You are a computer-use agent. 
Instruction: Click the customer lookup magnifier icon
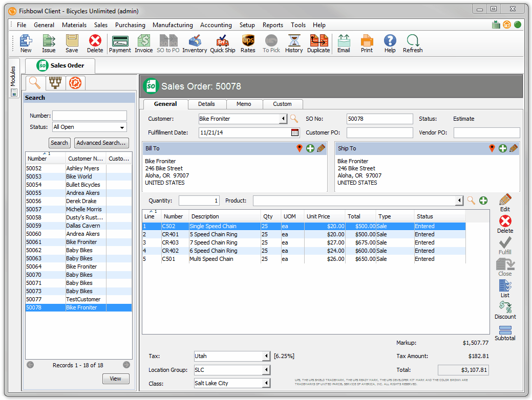tap(294, 119)
